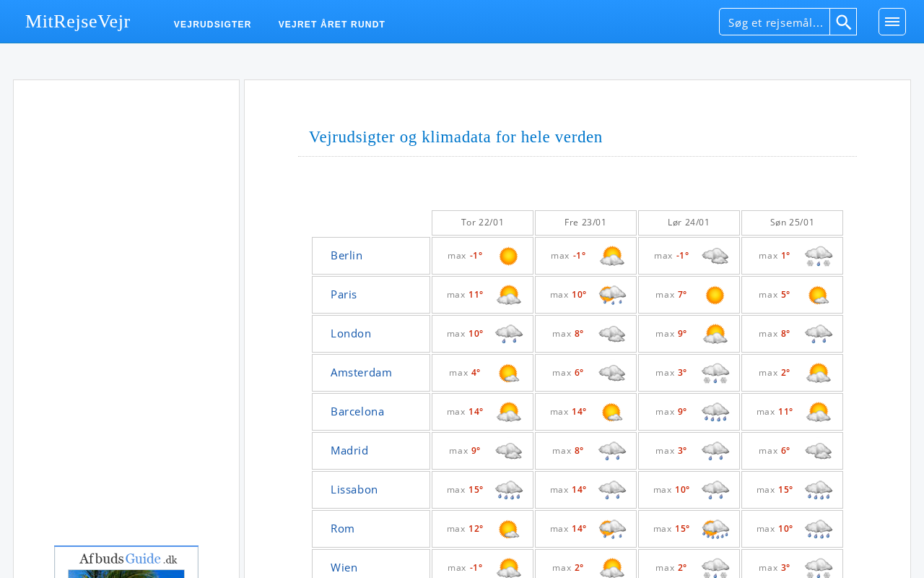The image size is (924, 578).
Task: Open the Berlin forecast link
Action: 346,255
